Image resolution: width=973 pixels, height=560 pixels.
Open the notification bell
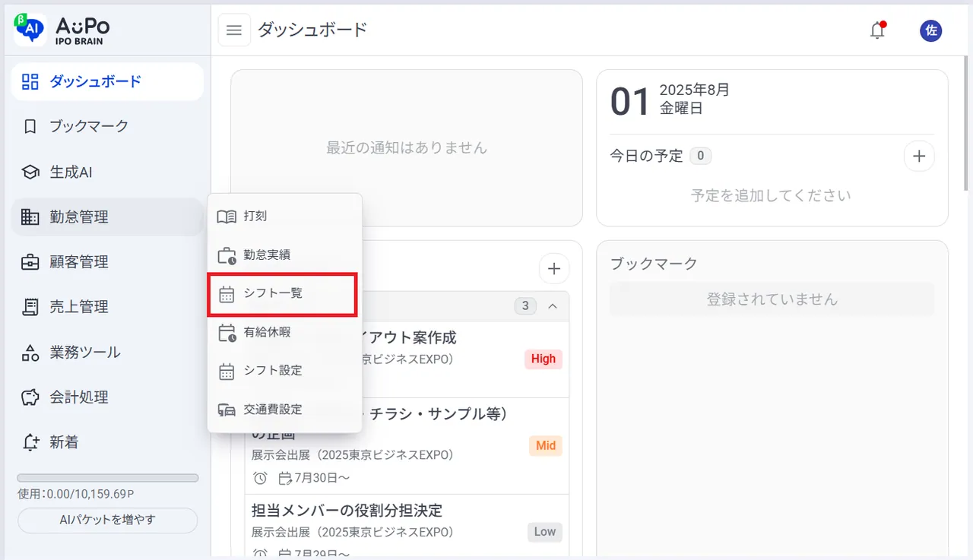tap(877, 30)
